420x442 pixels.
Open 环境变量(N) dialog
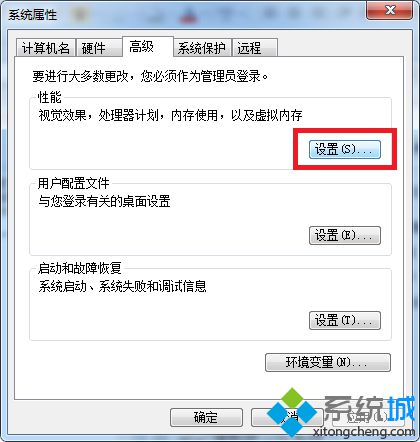click(328, 362)
